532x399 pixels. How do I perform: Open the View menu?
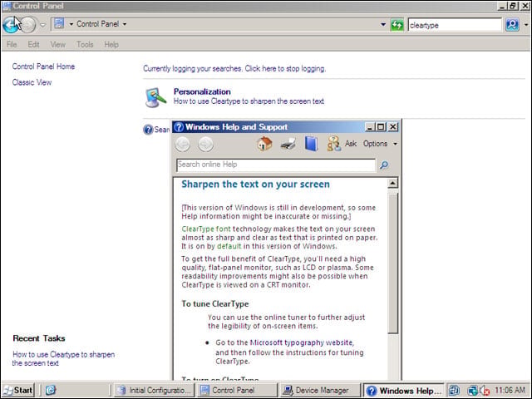57,44
